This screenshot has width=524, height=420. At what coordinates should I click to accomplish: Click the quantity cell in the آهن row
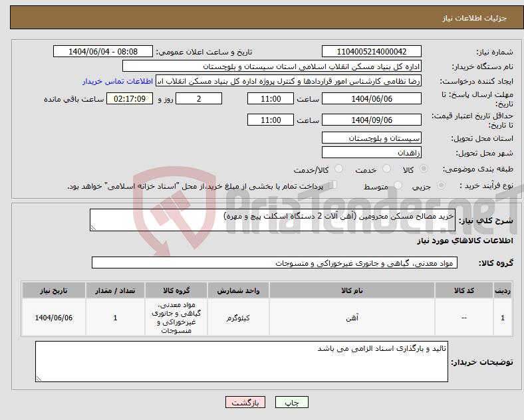point(115,318)
